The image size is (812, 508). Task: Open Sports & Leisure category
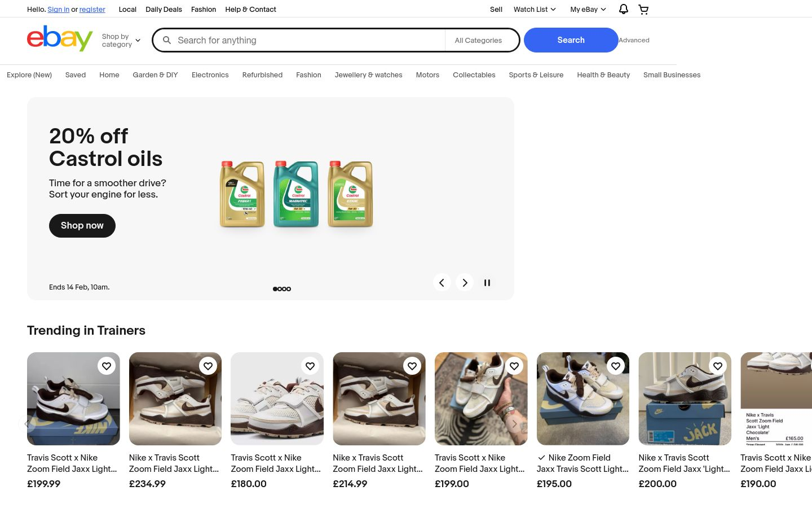tap(536, 75)
